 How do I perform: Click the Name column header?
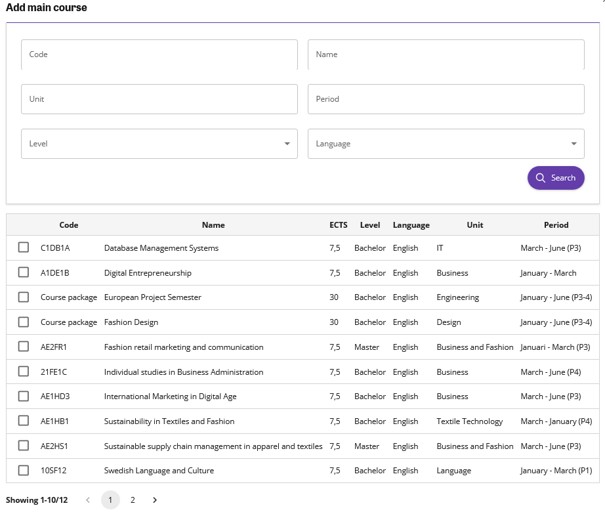[x=213, y=225]
